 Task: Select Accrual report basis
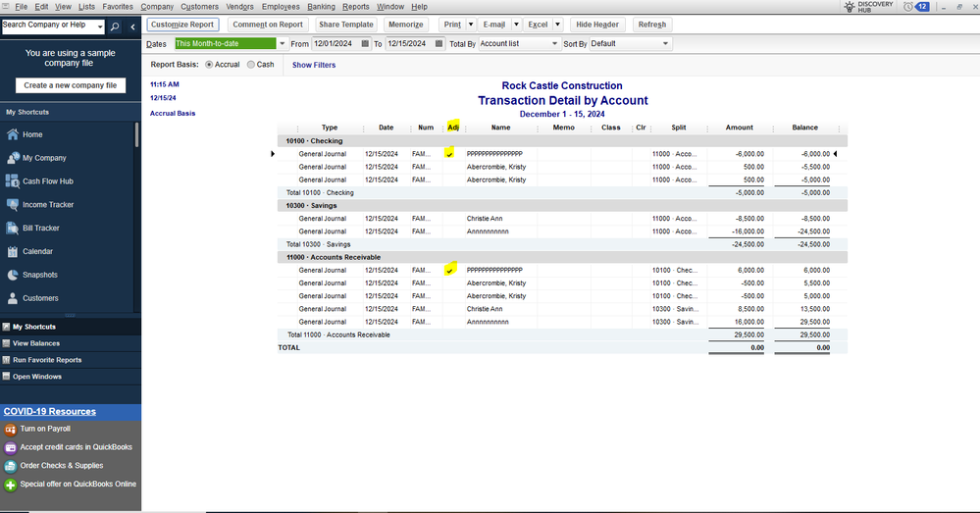tap(209, 65)
